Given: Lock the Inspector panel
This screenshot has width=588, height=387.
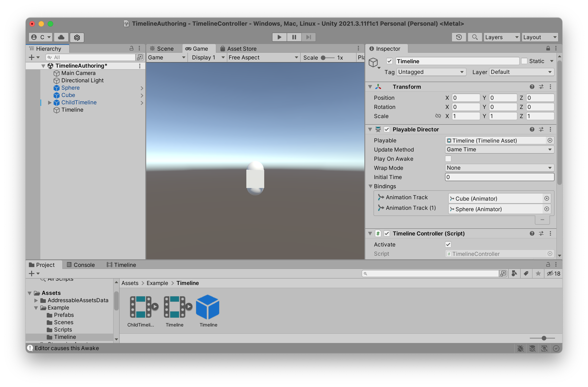Looking at the screenshot, I should tap(548, 48).
